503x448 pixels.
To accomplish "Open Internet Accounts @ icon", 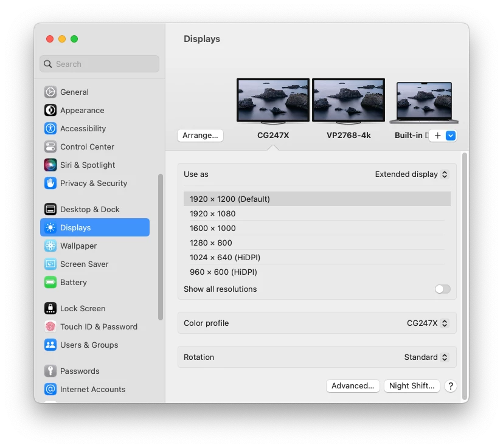I will click(x=50, y=389).
